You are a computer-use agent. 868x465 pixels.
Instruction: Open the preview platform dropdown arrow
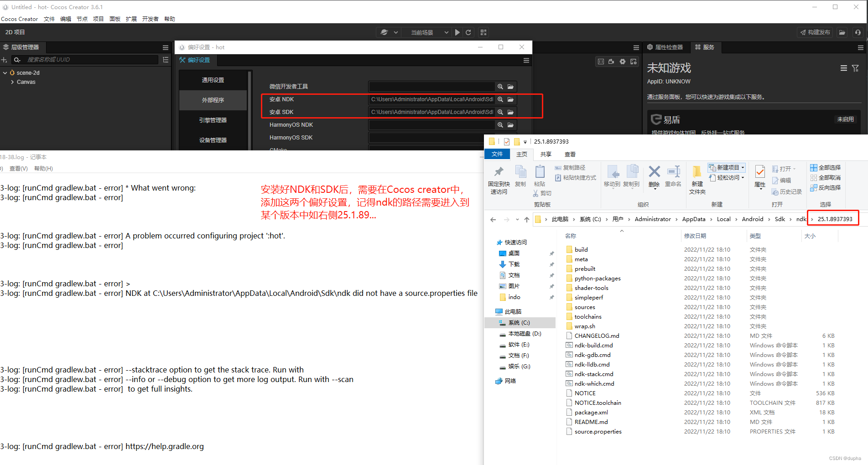click(x=395, y=32)
